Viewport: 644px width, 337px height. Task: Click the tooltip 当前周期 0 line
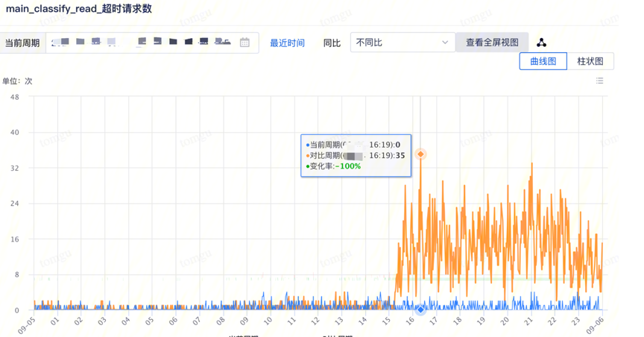(x=353, y=145)
